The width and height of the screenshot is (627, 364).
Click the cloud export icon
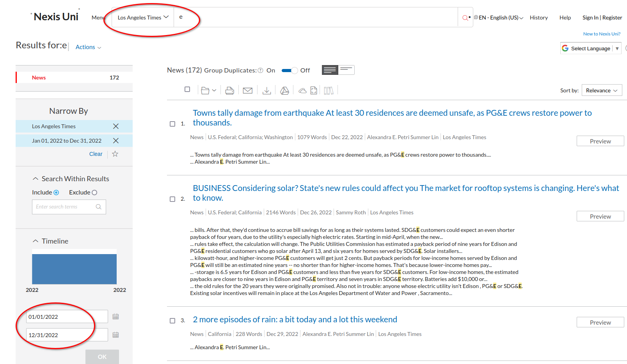302,91
